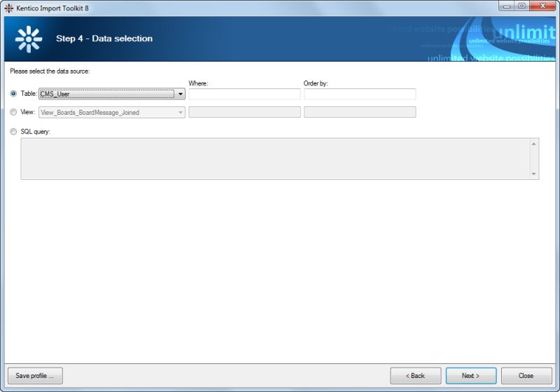Click the View row Order by field
This screenshot has width=560, height=392.
pos(360,112)
